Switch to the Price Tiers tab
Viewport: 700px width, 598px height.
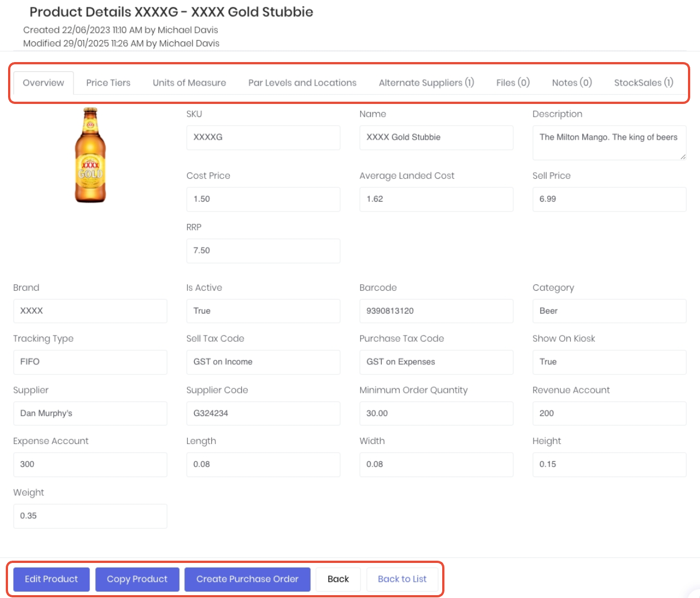109,83
